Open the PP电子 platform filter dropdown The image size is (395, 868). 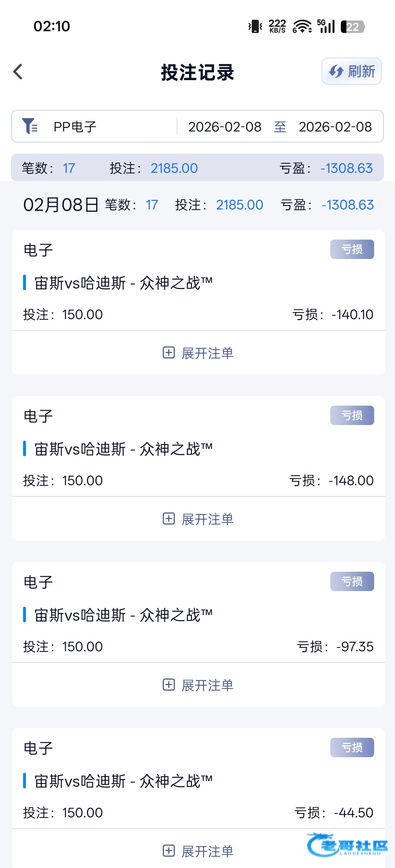(75, 127)
